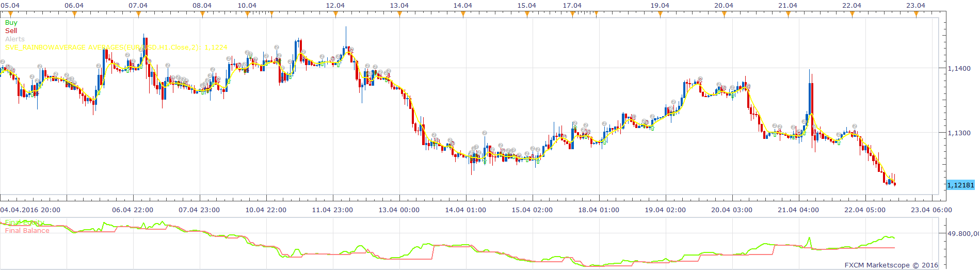Click the orange day marker under 19.04
Screen dimensions: 980x270
point(660,14)
